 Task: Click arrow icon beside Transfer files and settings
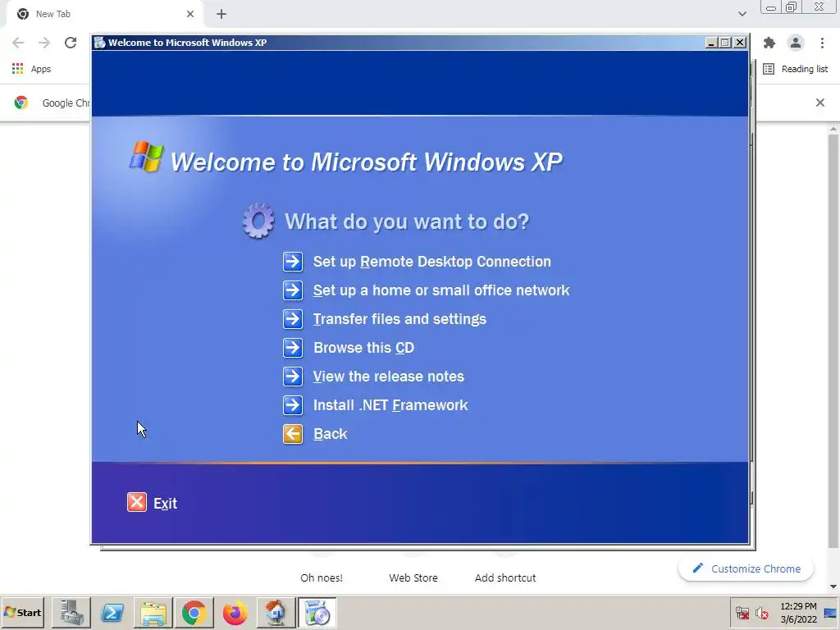(x=293, y=319)
